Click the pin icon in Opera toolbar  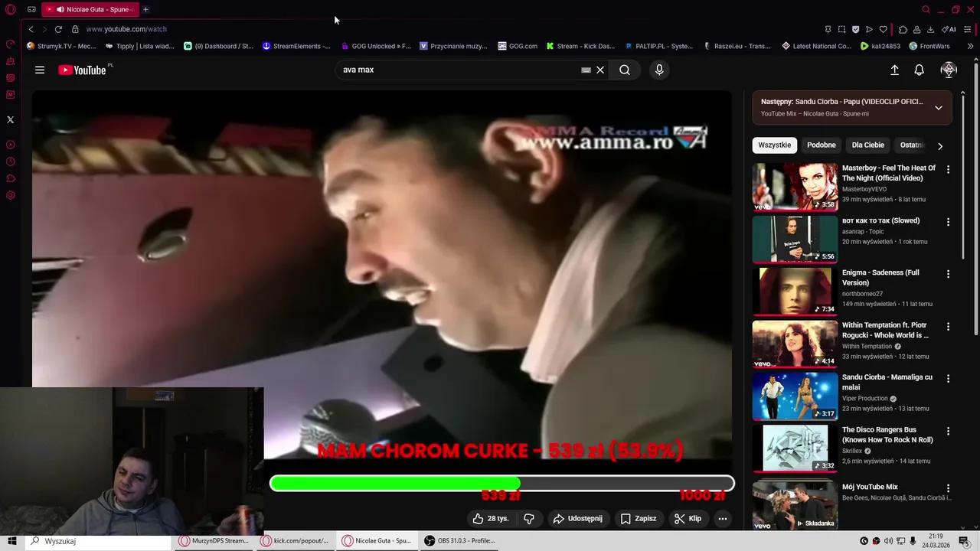[x=828, y=29]
